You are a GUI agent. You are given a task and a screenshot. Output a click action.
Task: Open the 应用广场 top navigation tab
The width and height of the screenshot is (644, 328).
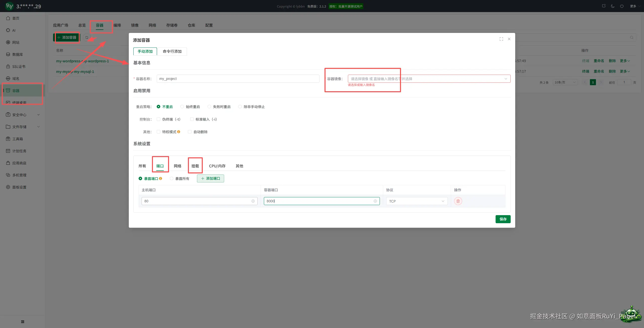(61, 25)
